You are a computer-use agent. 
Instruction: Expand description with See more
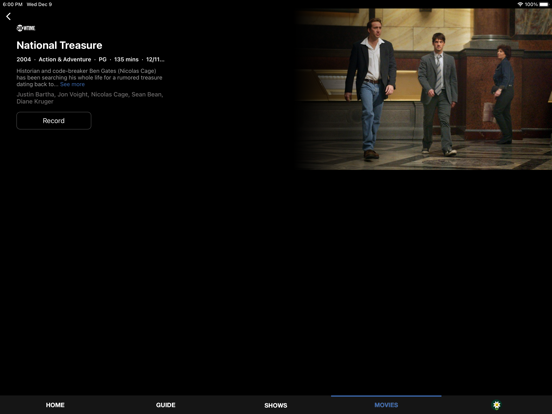tap(73, 84)
